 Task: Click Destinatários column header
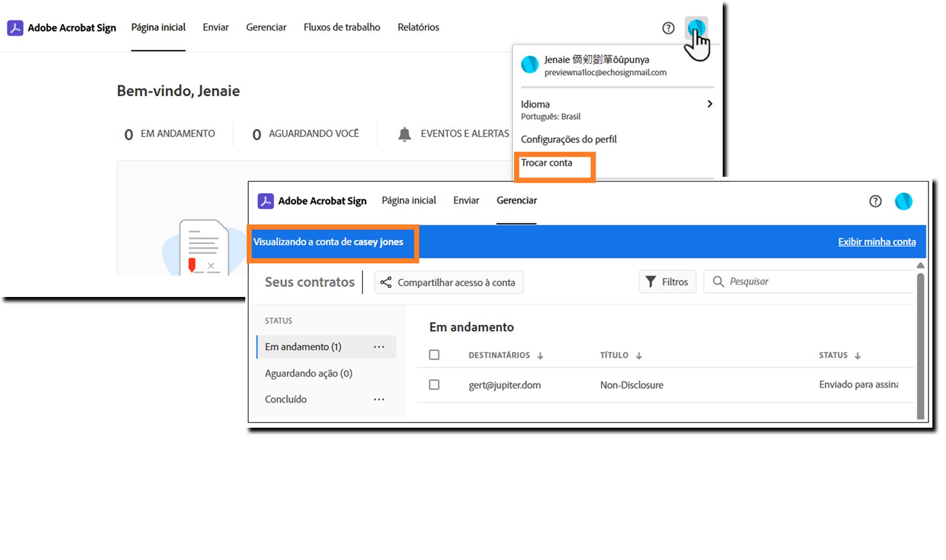(x=499, y=356)
